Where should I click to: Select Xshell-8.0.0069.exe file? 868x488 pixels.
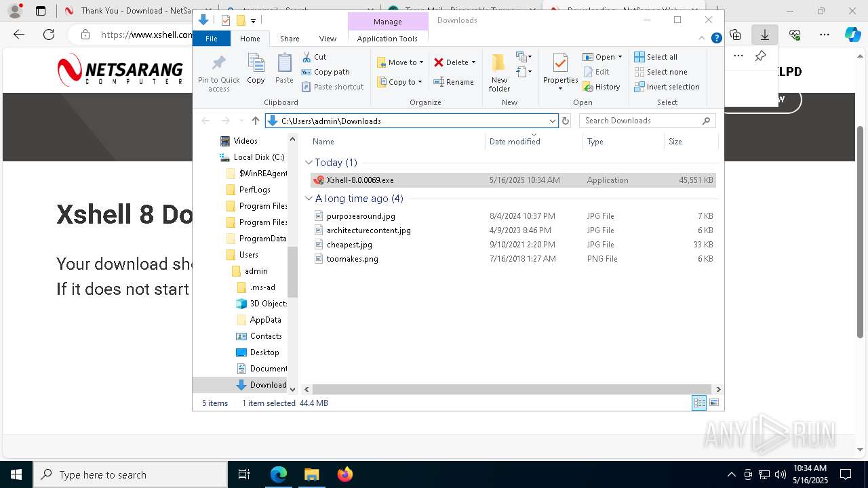pos(513,180)
